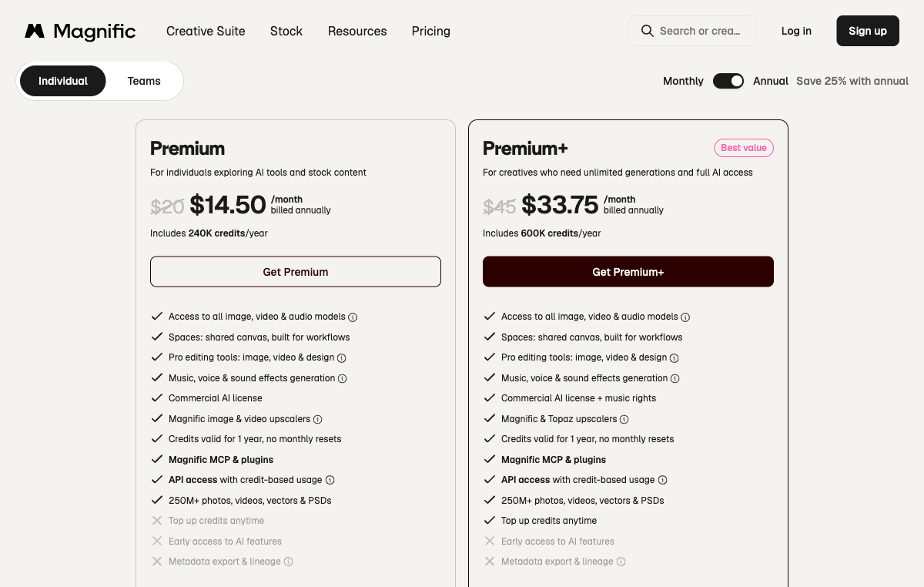Image resolution: width=924 pixels, height=587 pixels.
Task: Click info icon for Premium Magnific upscalers
Action: click(x=317, y=420)
